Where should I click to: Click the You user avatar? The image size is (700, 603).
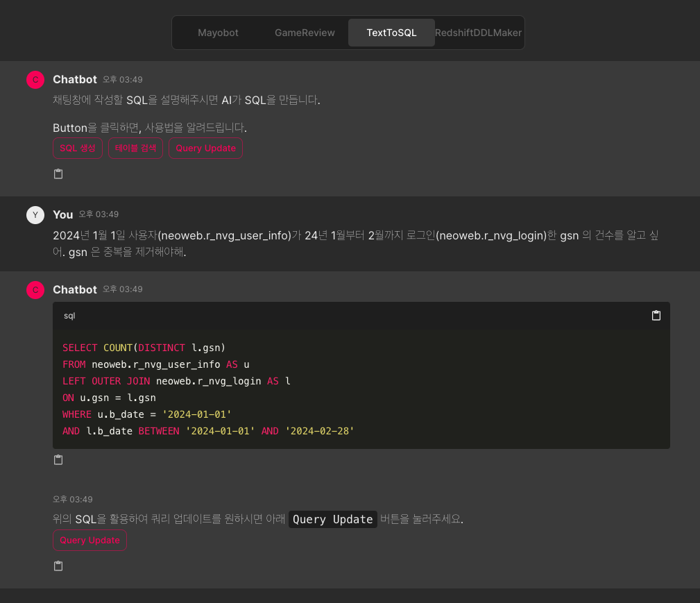(x=35, y=215)
